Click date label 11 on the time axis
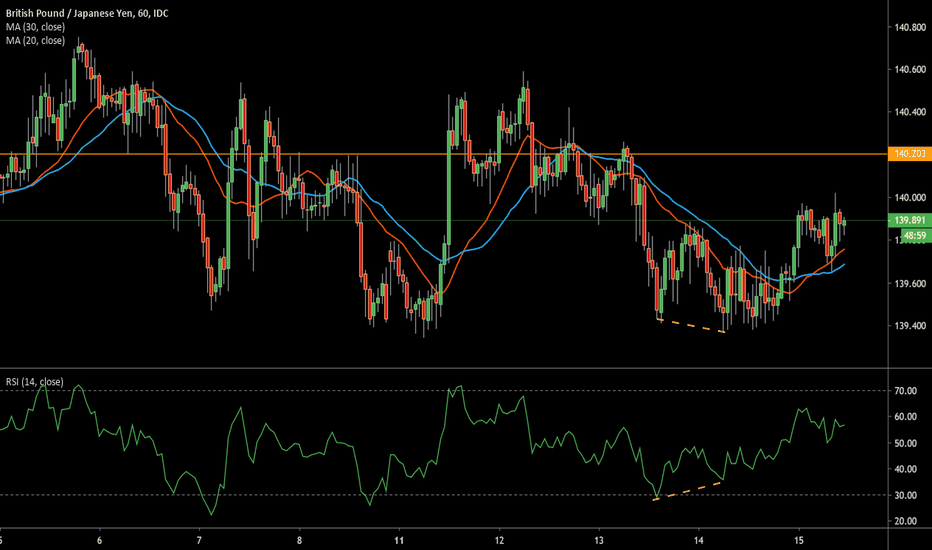932x550 pixels. [398, 539]
